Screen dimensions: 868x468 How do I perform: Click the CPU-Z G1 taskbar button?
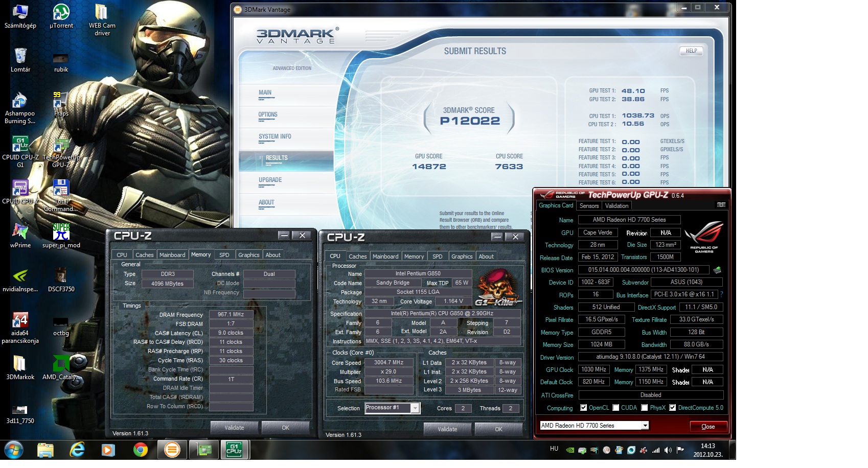pos(235,450)
